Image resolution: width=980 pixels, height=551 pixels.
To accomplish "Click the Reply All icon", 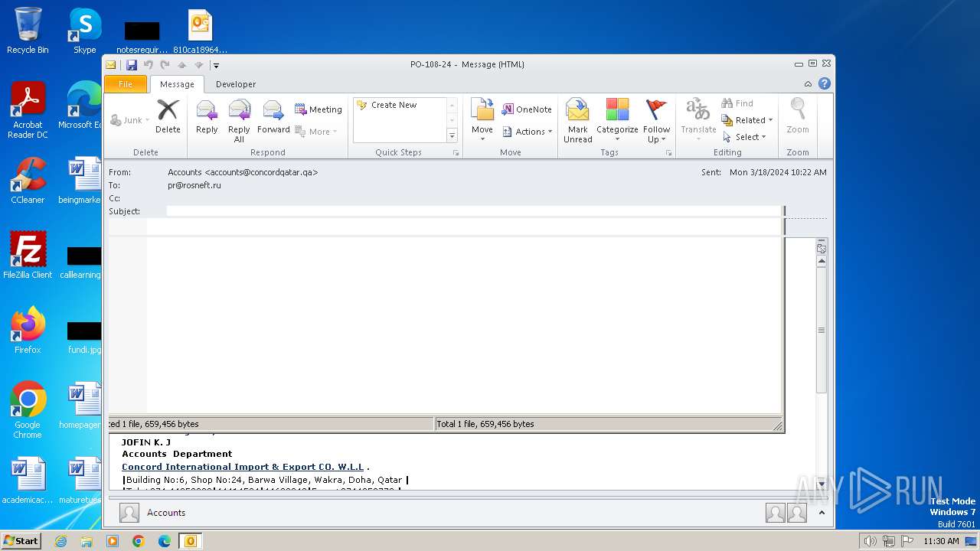I will 239,121.
